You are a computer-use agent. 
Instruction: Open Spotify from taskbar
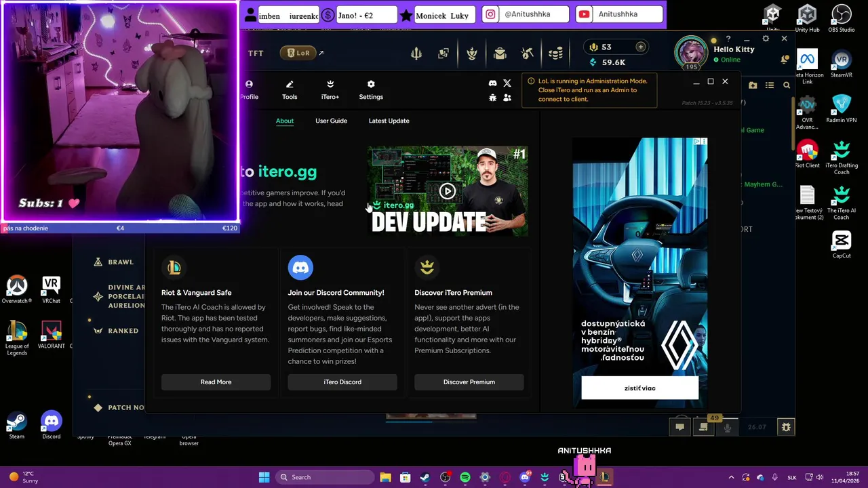(465, 477)
